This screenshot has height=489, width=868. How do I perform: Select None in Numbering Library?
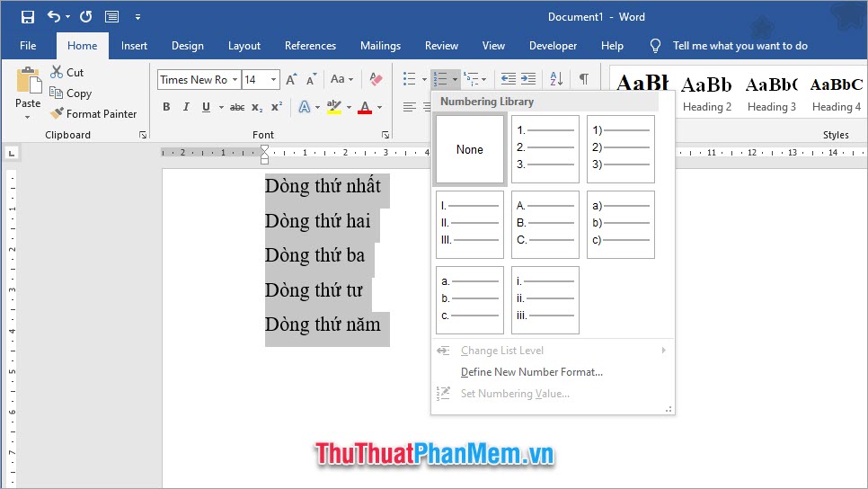(x=469, y=149)
